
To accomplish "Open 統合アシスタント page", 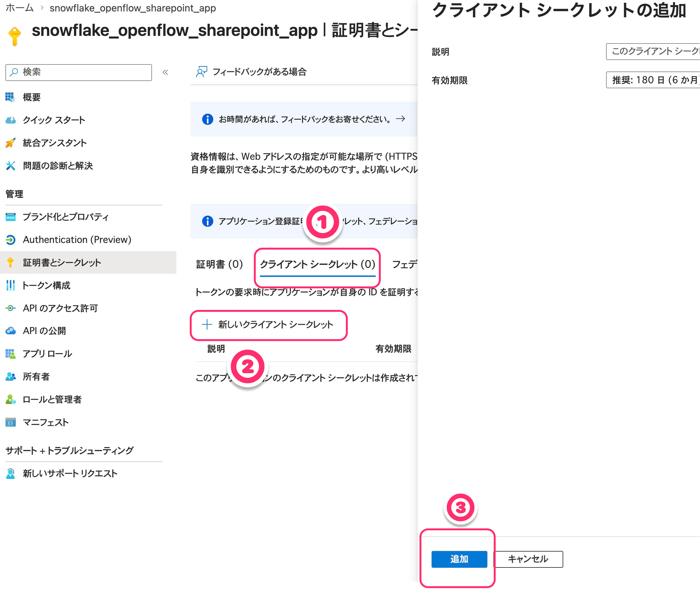I will 54,143.
